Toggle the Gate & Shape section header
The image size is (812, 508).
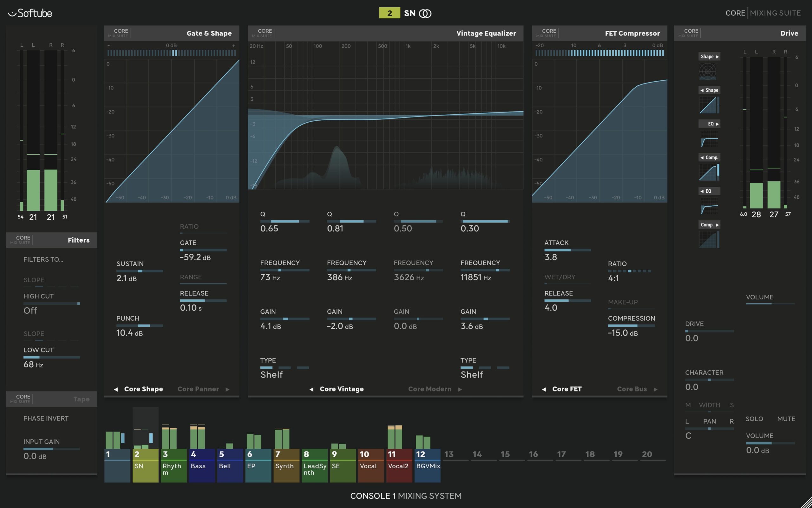pyautogui.click(x=172, y=33)
